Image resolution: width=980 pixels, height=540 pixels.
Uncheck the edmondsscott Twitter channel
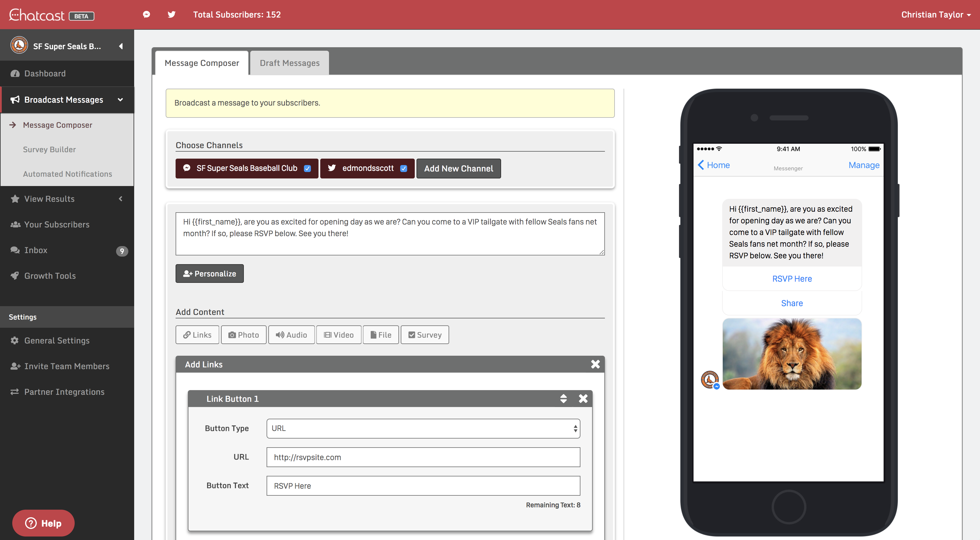[x=404, y=169]
